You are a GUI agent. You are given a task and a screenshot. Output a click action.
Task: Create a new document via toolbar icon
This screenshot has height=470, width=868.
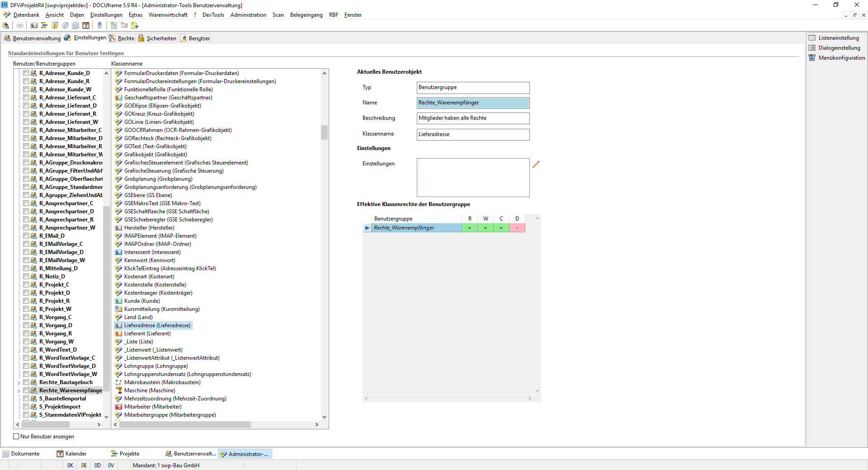pos(113,25)
